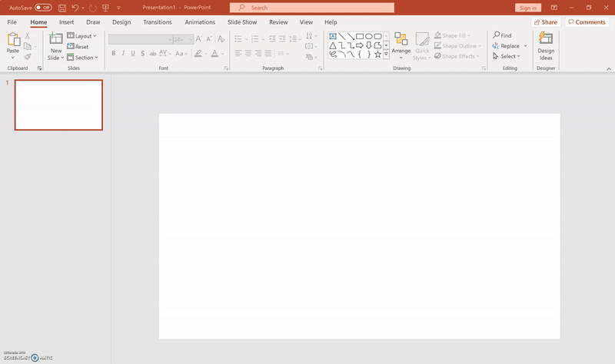The width and height of the screenshot is (615, 364).
Task: Click the New Slide icon
Action: click(55, 39)
